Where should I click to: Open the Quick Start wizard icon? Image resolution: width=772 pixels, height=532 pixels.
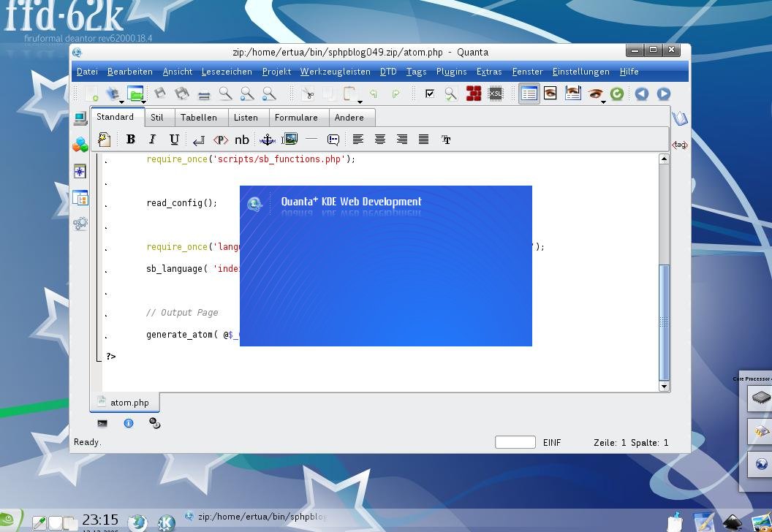103,140
